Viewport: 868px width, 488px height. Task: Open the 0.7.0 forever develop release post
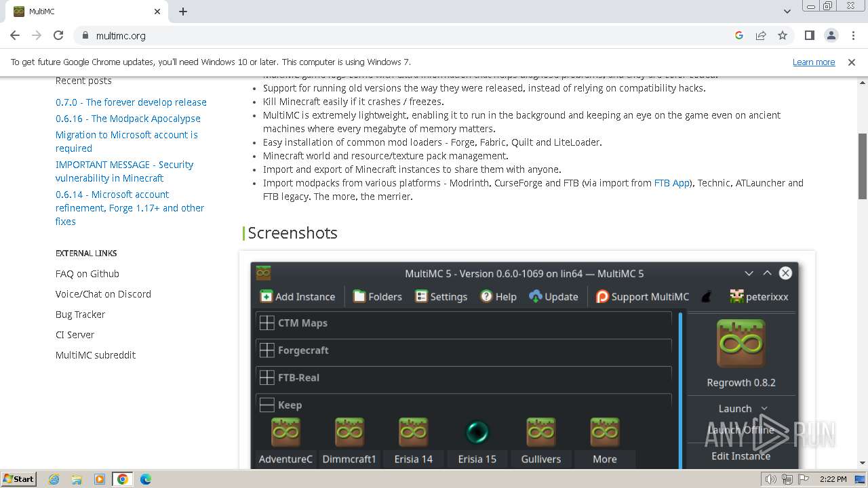131,102
